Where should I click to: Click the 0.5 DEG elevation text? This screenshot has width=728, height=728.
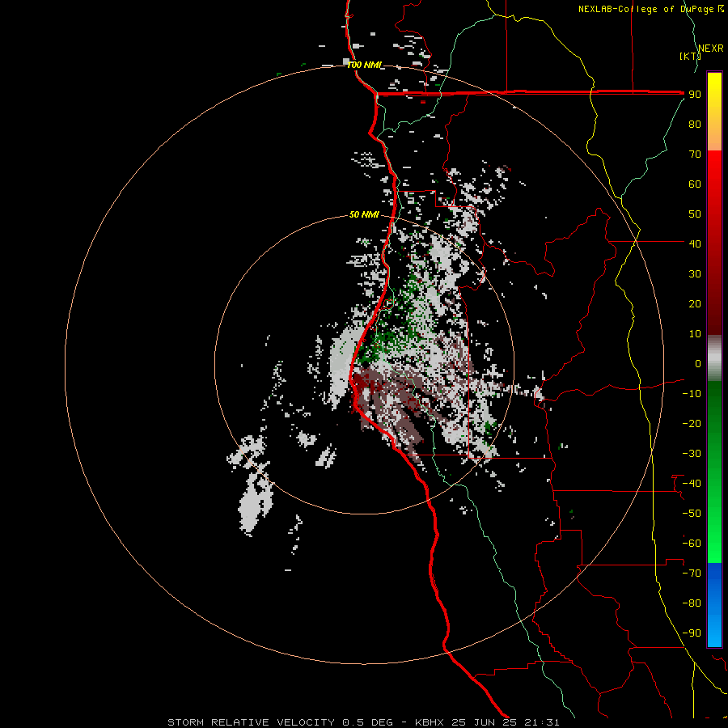(x=368, y=722)
